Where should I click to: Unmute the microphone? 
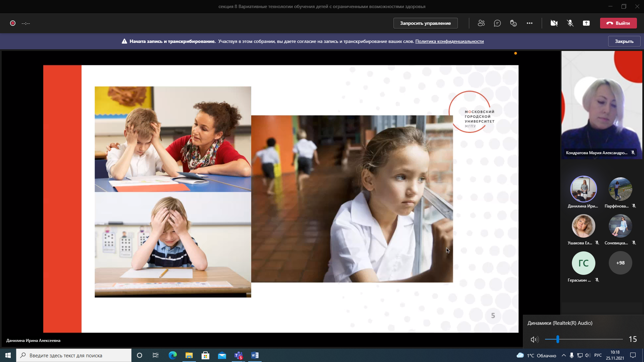(570, 23)
